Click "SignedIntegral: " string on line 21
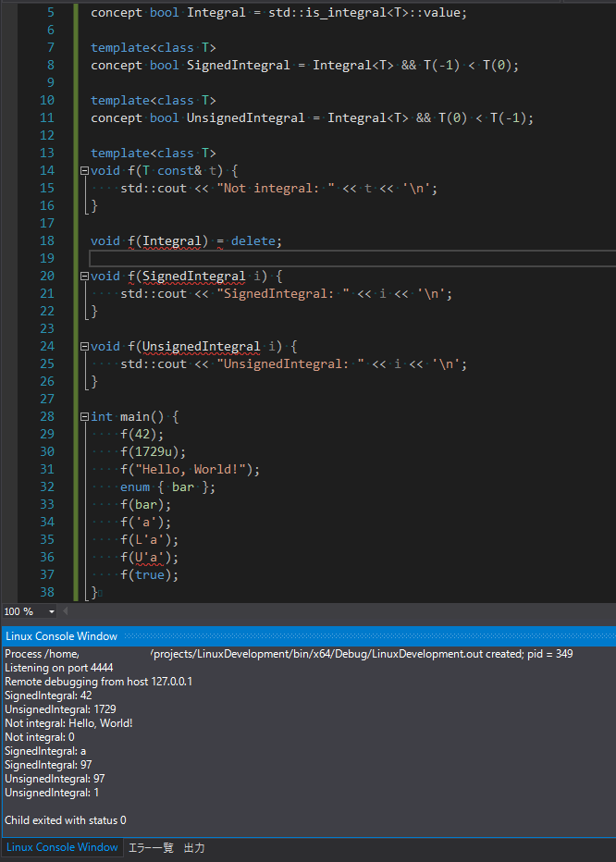This screenshot has width=616, height=862. point(283,293)
